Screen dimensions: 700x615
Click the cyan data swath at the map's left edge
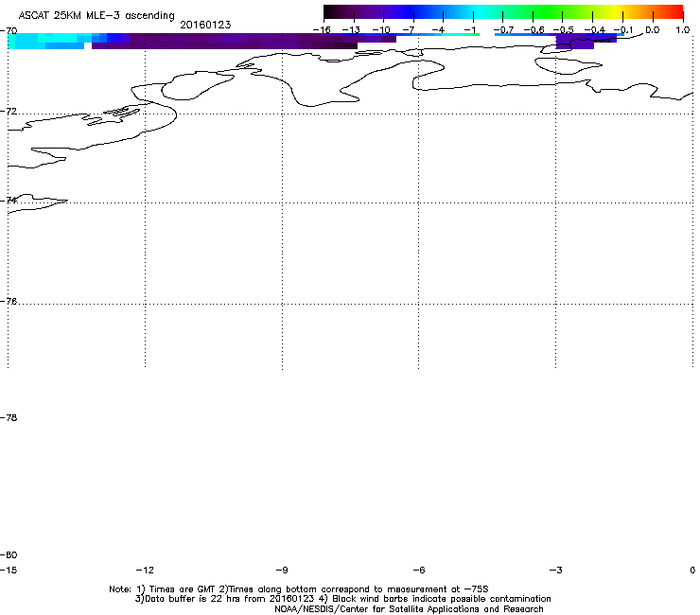pos(44,41)
